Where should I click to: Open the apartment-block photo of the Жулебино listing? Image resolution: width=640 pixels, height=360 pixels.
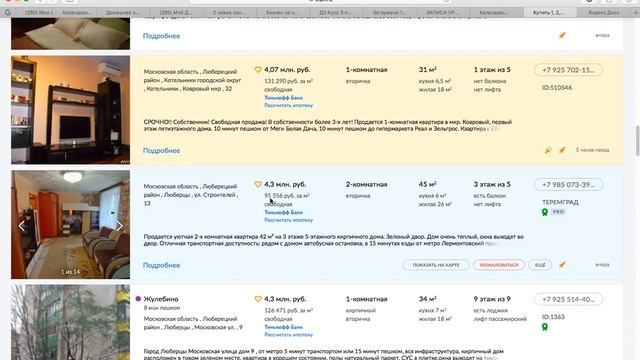pyautogui.click(x=71, y=322)
